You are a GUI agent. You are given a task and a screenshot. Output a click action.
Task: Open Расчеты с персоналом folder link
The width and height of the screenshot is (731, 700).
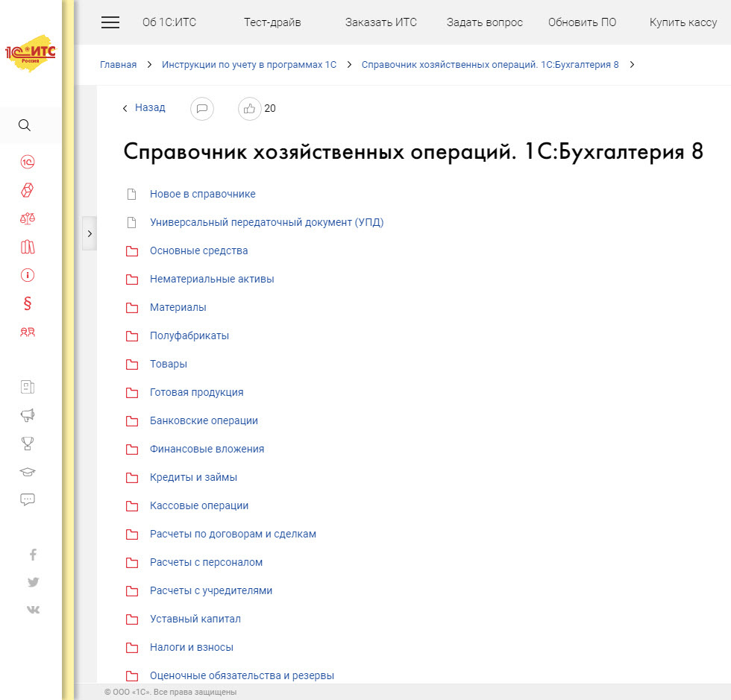206,563
